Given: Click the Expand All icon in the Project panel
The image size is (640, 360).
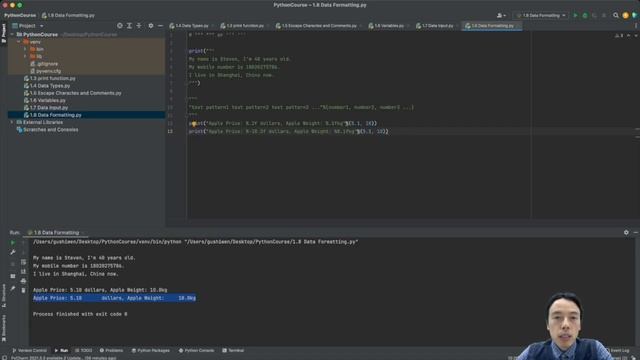Looking at the screenshot, I should click(129, 25).
